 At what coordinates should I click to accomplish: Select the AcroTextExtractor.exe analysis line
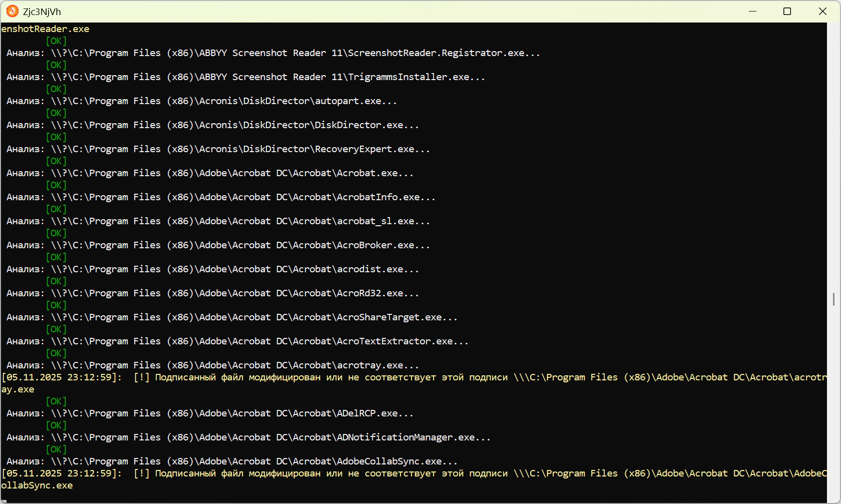point(237,341)
